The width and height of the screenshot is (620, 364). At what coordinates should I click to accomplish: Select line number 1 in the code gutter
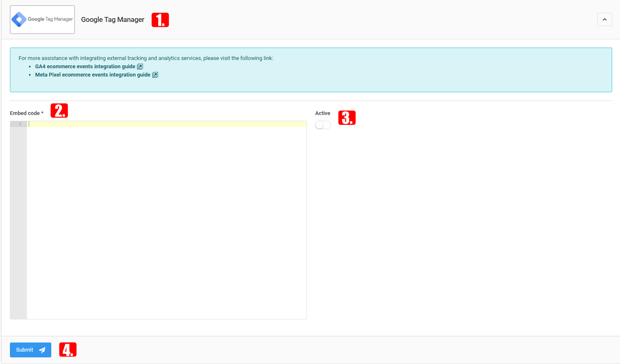coord(20,124)
